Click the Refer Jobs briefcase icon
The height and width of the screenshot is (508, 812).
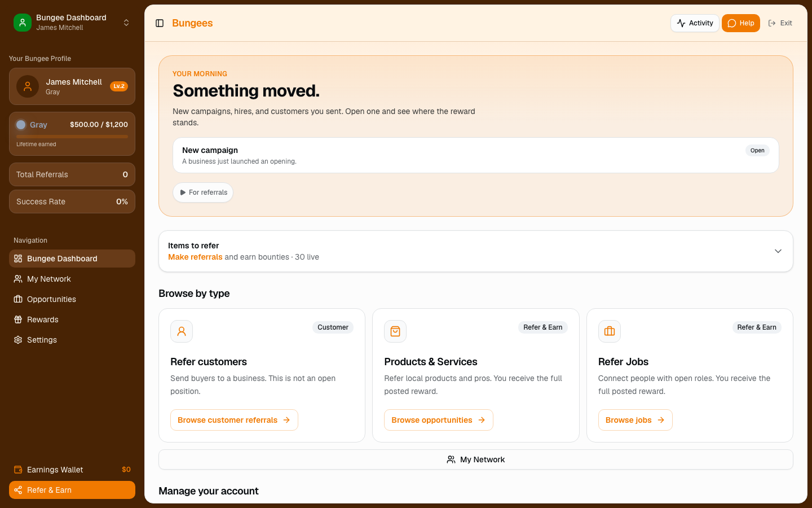pyautogui.click(x=610, y=331)
